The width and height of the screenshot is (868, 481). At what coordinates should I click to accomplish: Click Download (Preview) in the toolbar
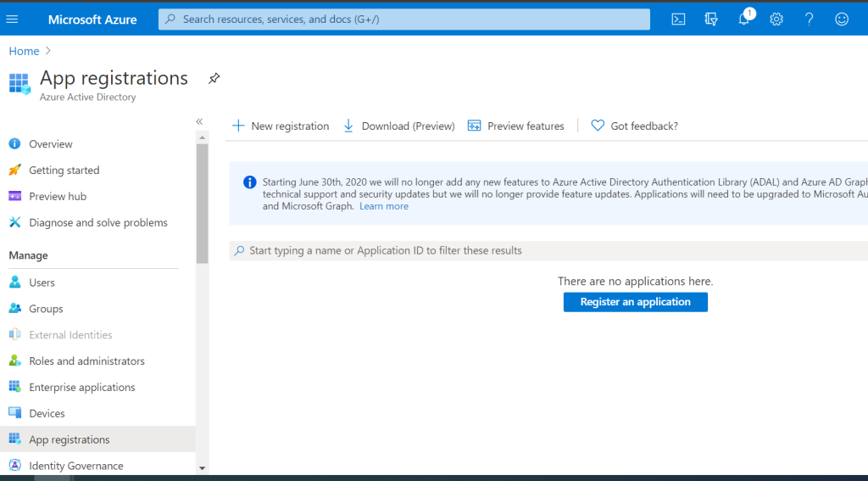pyautogui.click(x=399, y=126)
